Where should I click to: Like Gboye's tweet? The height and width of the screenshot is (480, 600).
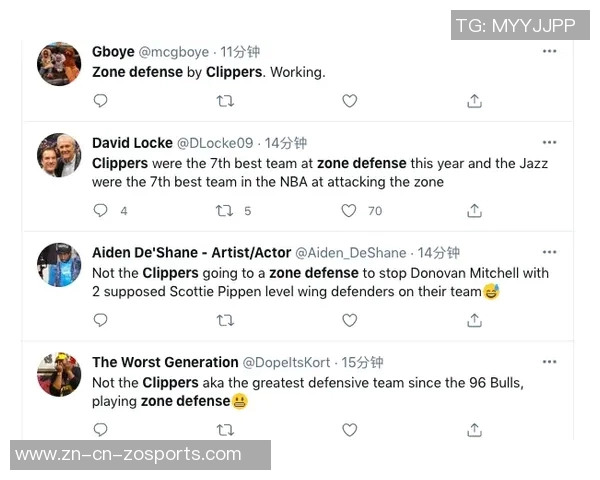349,101
